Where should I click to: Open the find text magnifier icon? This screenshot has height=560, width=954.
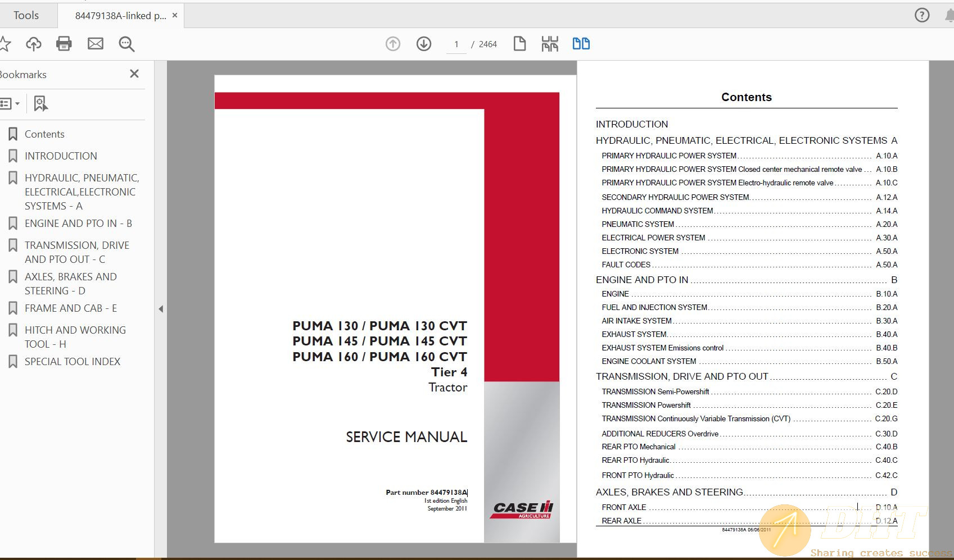click(126, 44)
